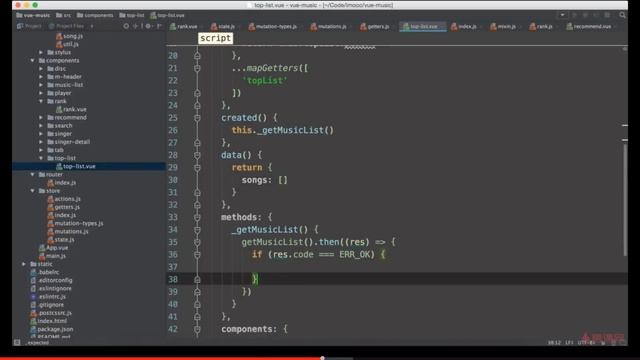Image resolution: width=640 pixels, height=360 pixels.
Task: Toggle code fold marker on line 34
Action: pos(197,230)
